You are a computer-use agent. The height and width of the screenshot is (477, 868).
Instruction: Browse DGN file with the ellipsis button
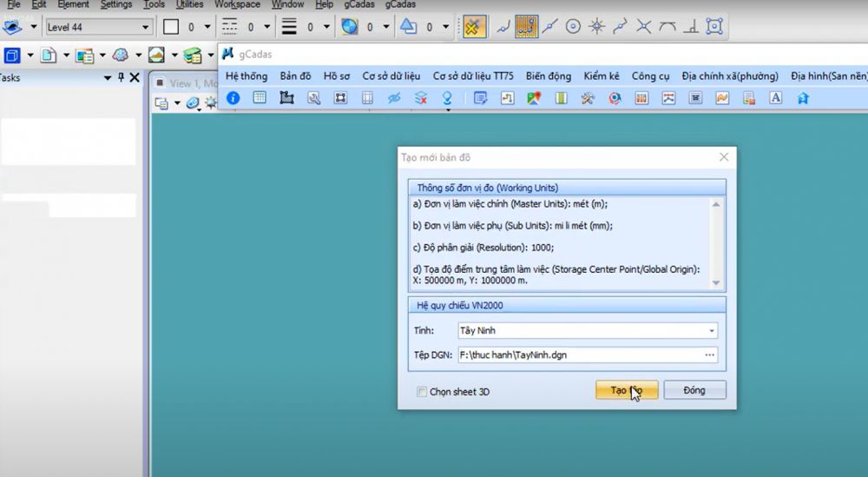(x=710, y=355)
